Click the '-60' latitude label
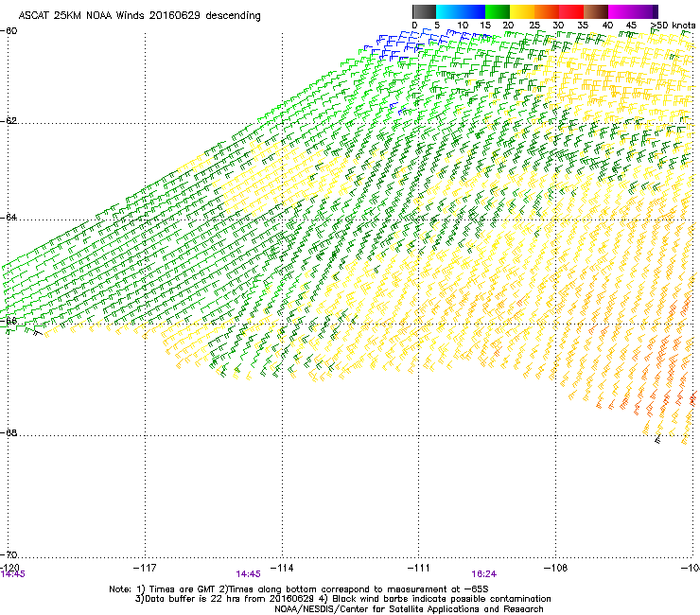Screen dimensions: 700x615 tap(9, 31)
